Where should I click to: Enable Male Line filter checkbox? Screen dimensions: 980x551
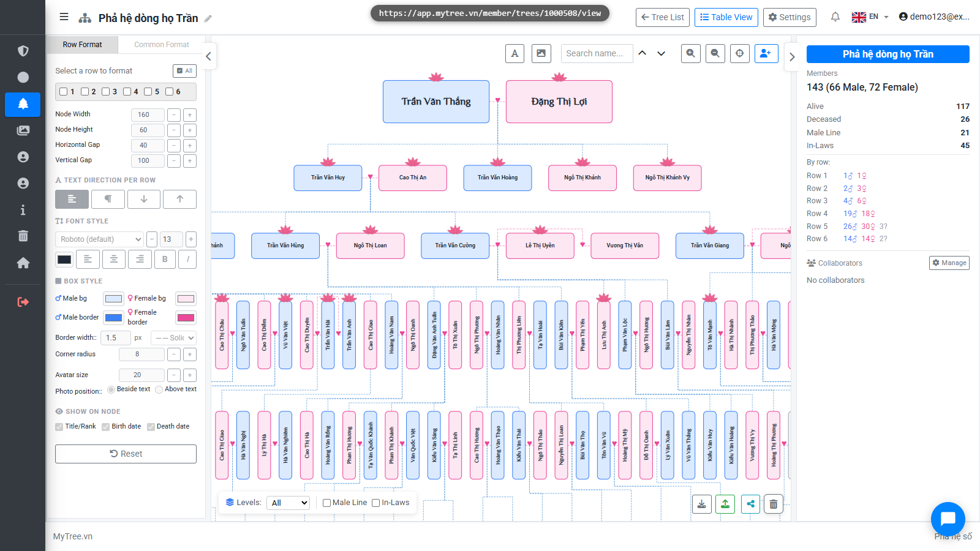coord(326,503)
